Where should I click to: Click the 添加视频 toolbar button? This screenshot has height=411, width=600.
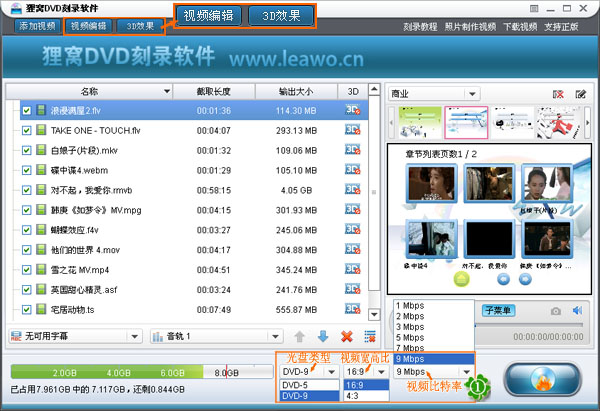[38, 26]
